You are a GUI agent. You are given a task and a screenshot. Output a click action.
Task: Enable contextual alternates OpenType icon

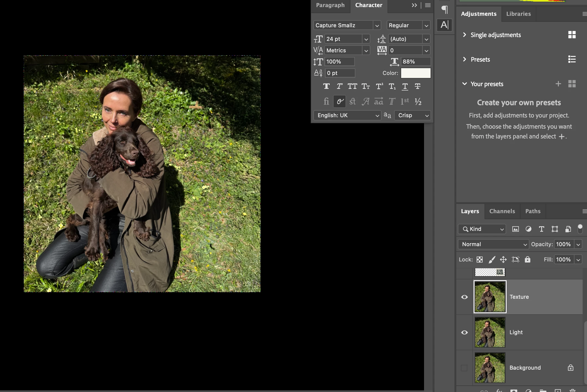pyautogui.click(x=340, y=102)
